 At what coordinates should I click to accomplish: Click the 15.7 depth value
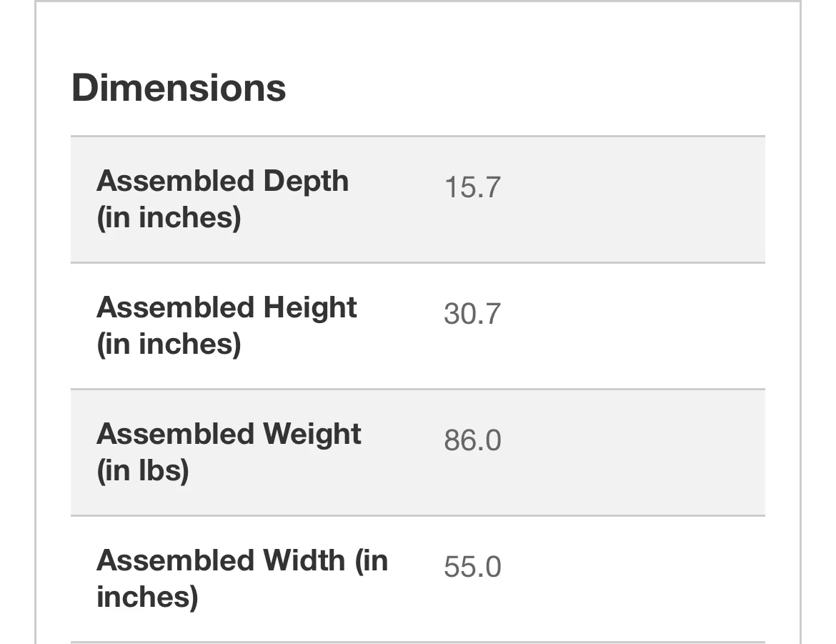pos(472,187)
